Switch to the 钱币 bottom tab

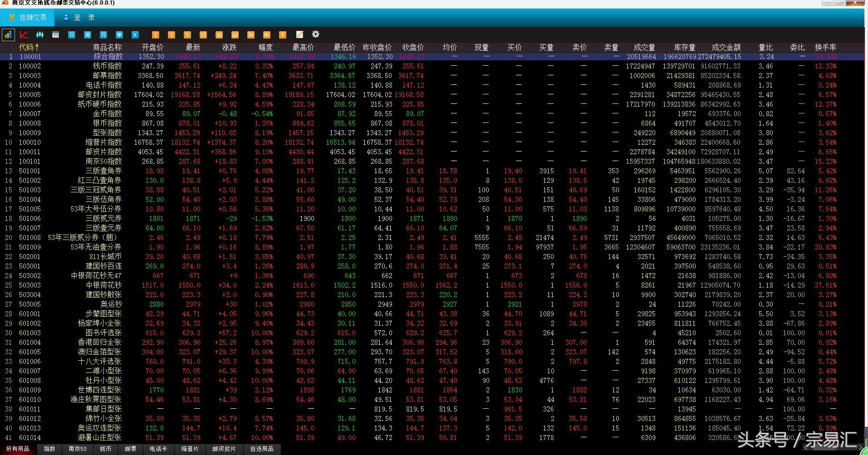[106, 449]
